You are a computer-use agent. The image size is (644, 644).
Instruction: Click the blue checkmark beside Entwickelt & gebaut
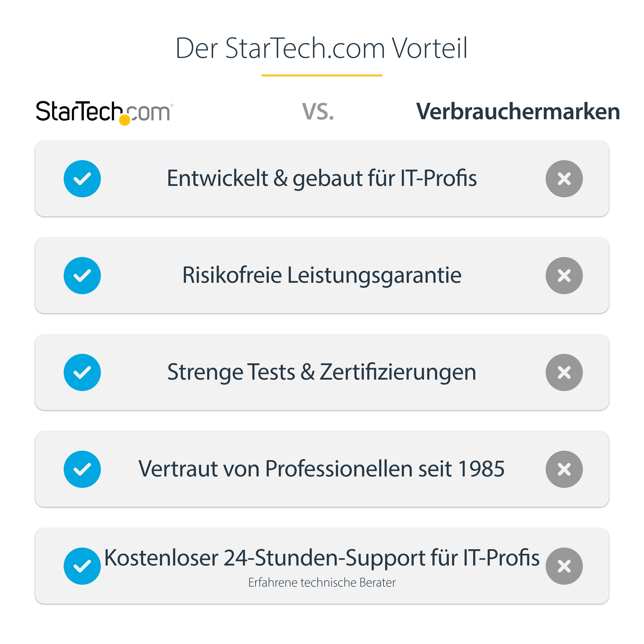tap(82, 179)
